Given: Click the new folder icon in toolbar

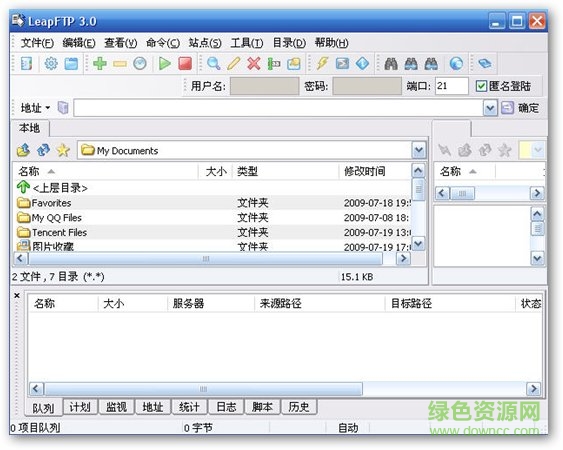Looking at the screenshot, I should (294, 64).
